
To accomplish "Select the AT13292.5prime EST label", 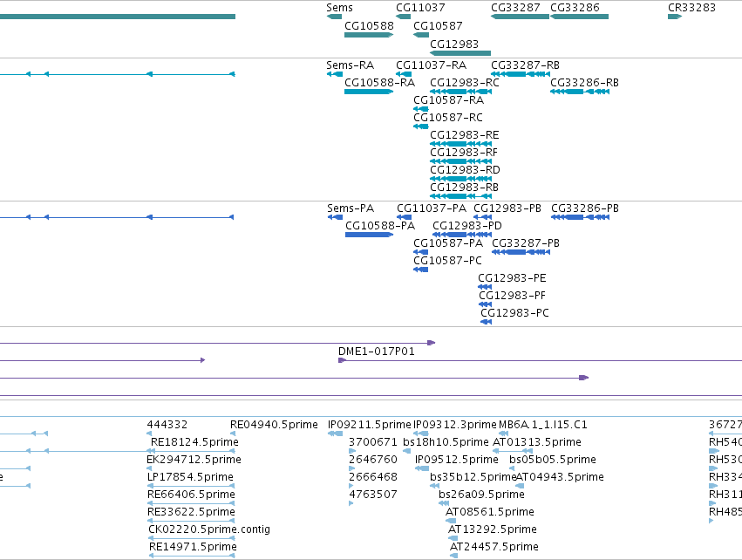I will click(493, 529).
